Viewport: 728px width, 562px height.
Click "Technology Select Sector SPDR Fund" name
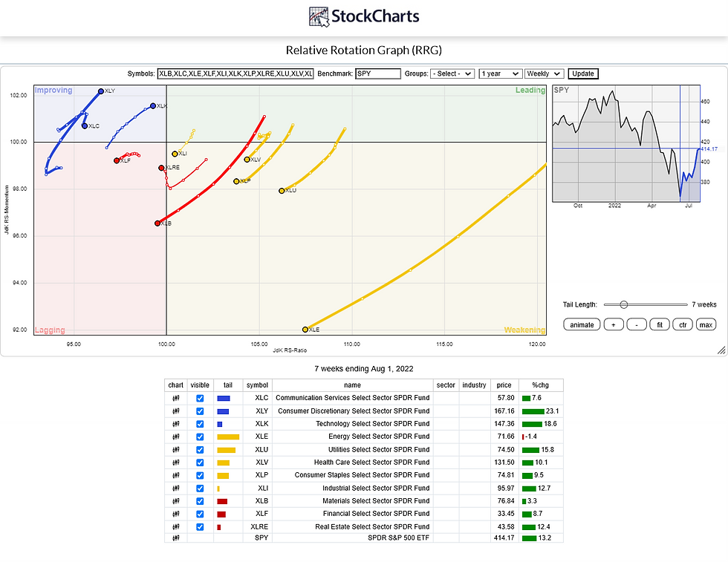[x=373, y=424]
